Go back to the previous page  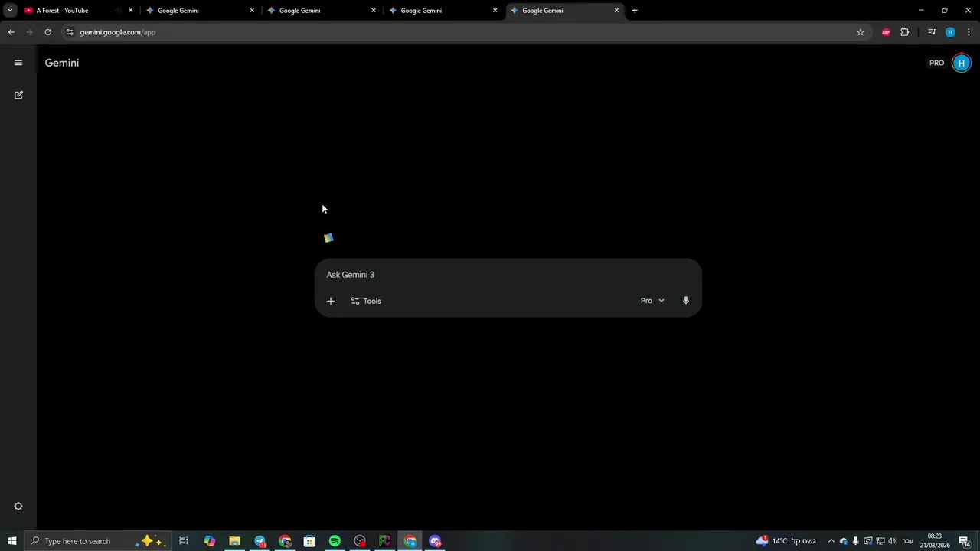(x=11, y=32)
